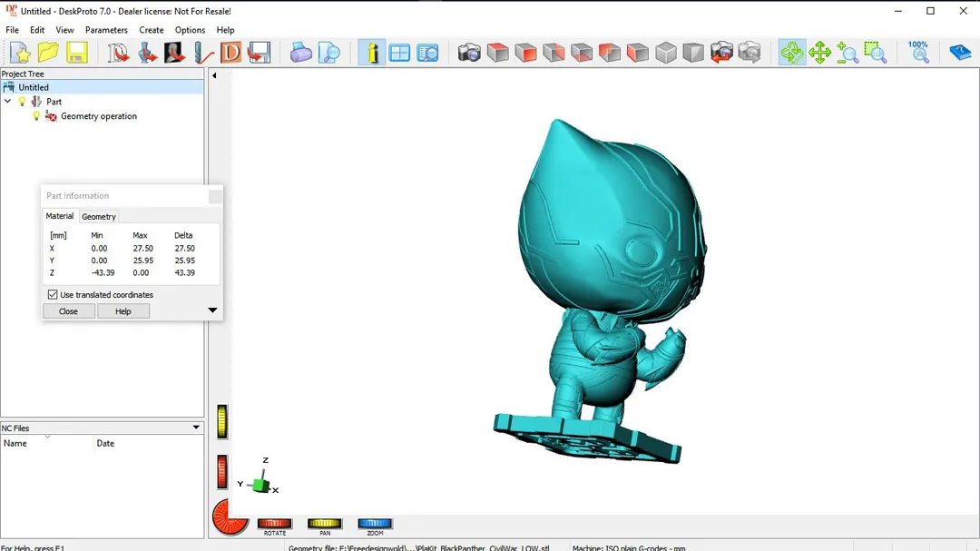
Task: Open the NC Files panel dropdown arrow
Action: [196, 428]
